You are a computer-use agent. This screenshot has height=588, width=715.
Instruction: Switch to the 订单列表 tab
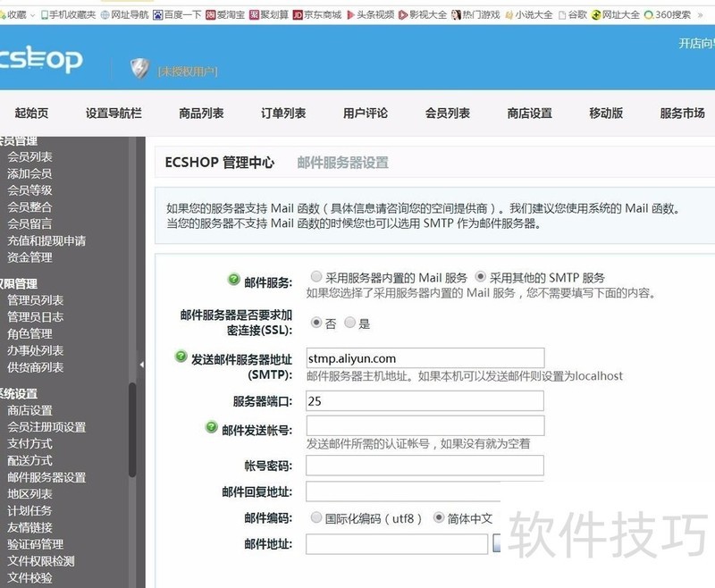click(282, 113)
